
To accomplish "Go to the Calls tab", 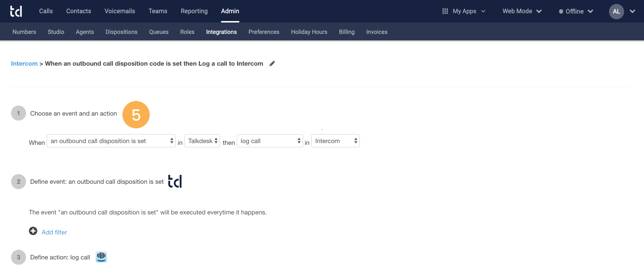I will 46,11.
